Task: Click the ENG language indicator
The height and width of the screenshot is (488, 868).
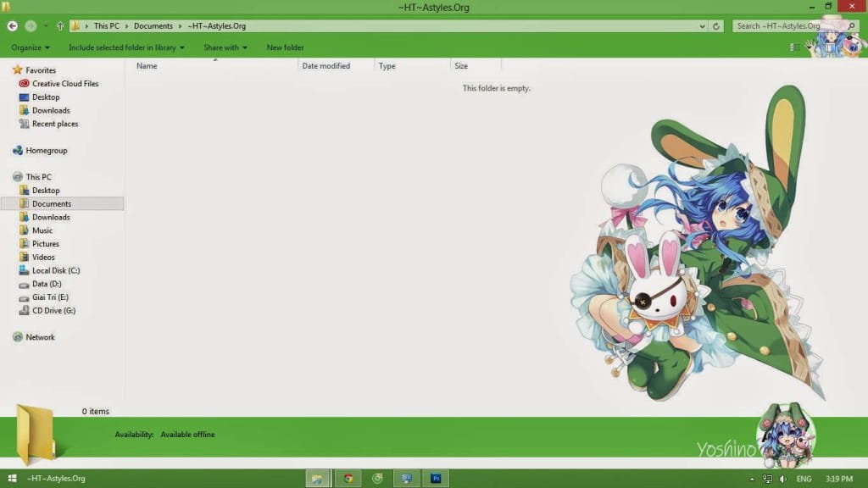Action: [x=804, y=478]
